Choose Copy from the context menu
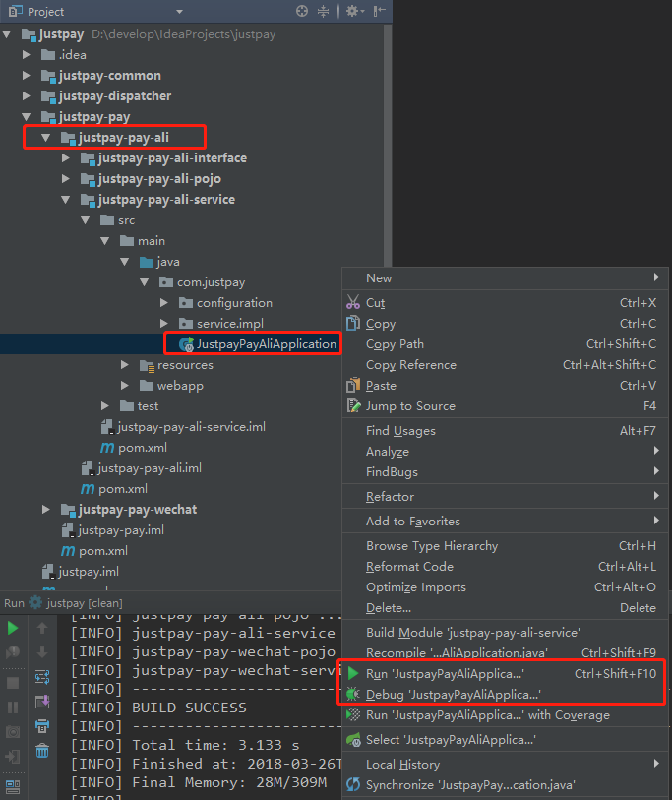The image size is (672, 800). pyautogui.click(x=505, y=324)
